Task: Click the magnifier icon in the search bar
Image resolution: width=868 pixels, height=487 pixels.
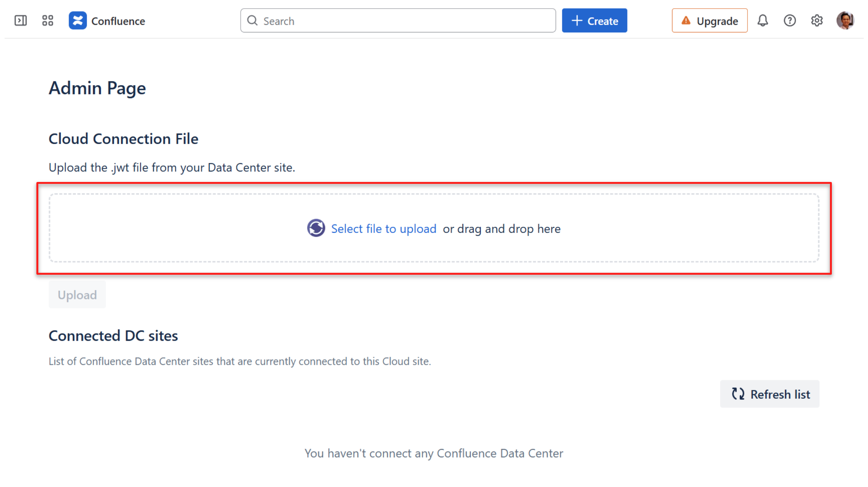Action: tap(252, 21)
